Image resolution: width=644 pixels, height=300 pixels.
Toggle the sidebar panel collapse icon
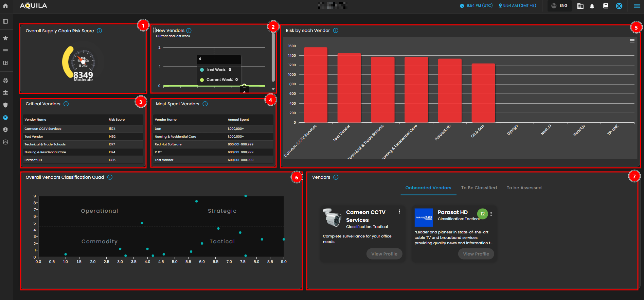click(5, 21)
